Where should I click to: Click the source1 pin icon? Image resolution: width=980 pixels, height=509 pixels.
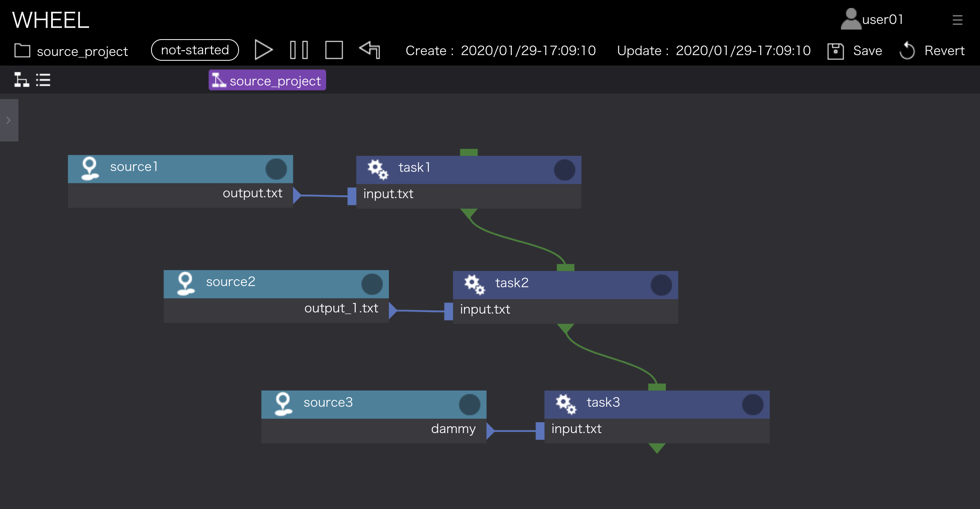click(x=90, y=168)
